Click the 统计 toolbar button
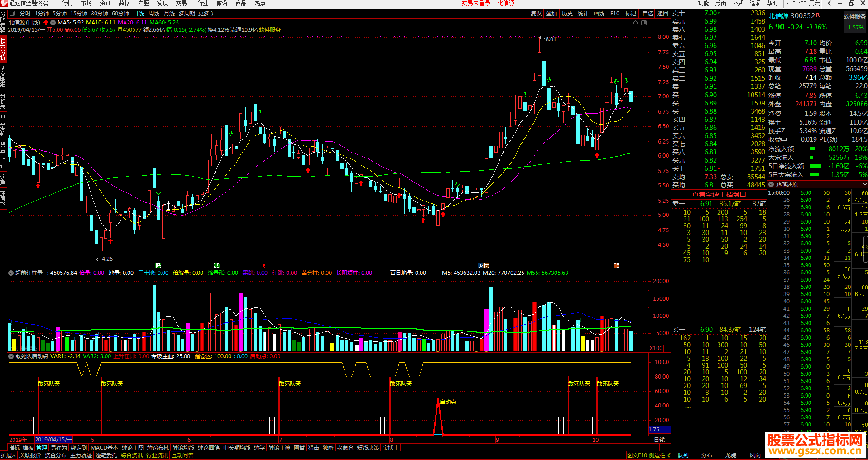 (x=583, y=14)
